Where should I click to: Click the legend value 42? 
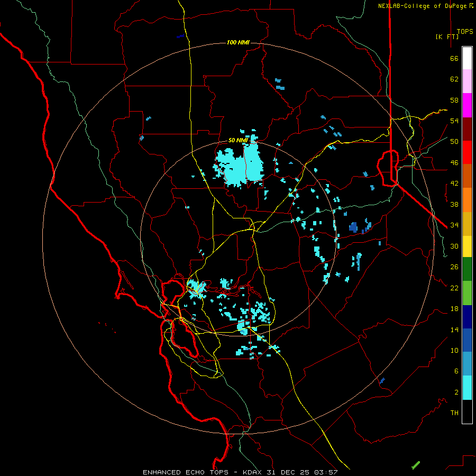click(454, 184)
